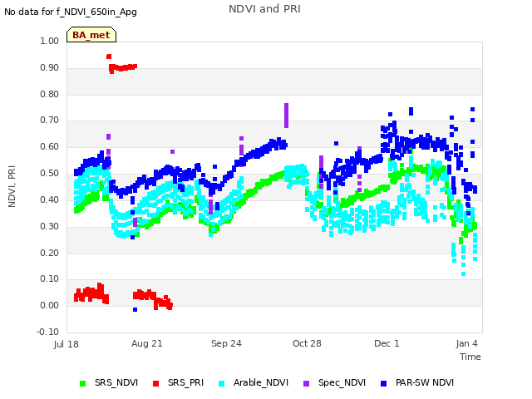The image size is (532, 399).
Task: Click the -0.10 y-axis tick label
Action: click(48, 332)
